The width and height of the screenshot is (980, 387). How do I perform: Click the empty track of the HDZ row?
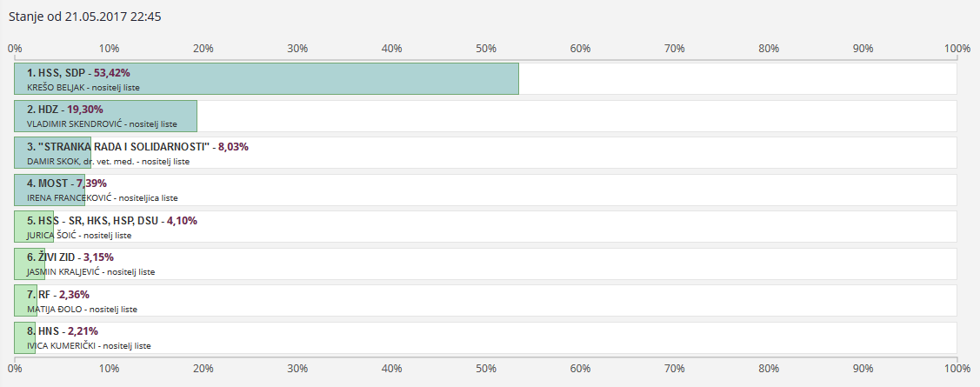pos(574,116)
